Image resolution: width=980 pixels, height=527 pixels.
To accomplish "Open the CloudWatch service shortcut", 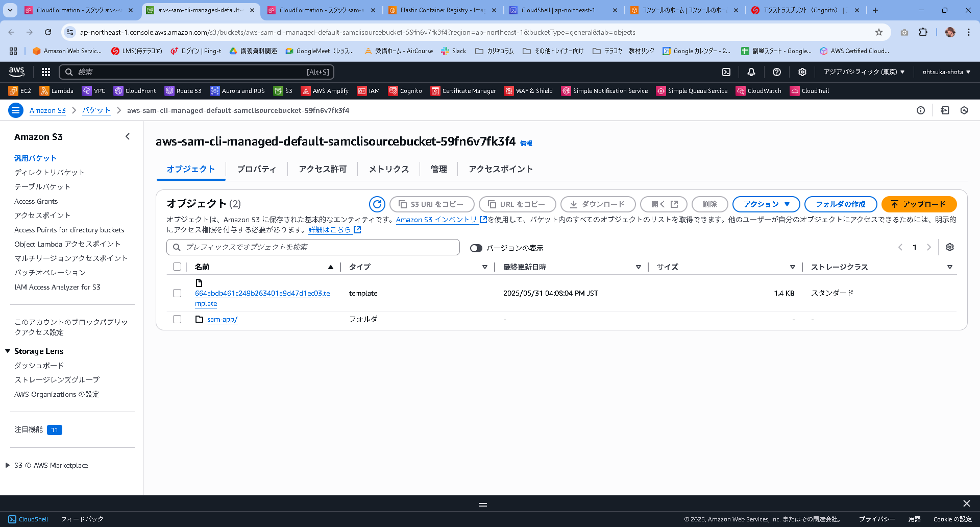I will [759, 90].
